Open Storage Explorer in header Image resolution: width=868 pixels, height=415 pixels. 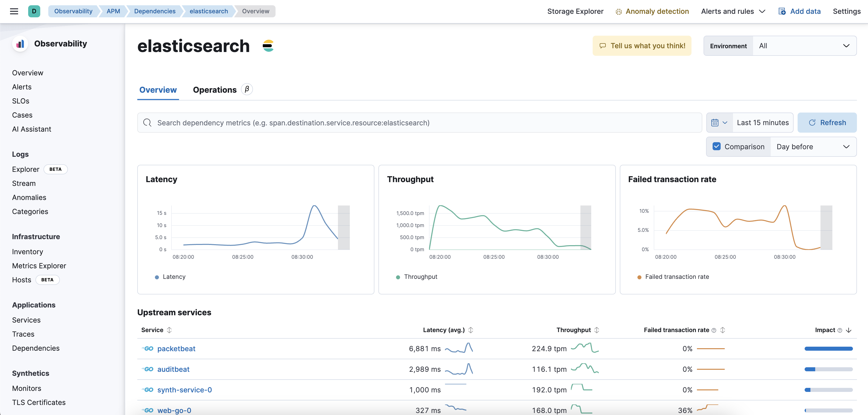tap(575, 12)
